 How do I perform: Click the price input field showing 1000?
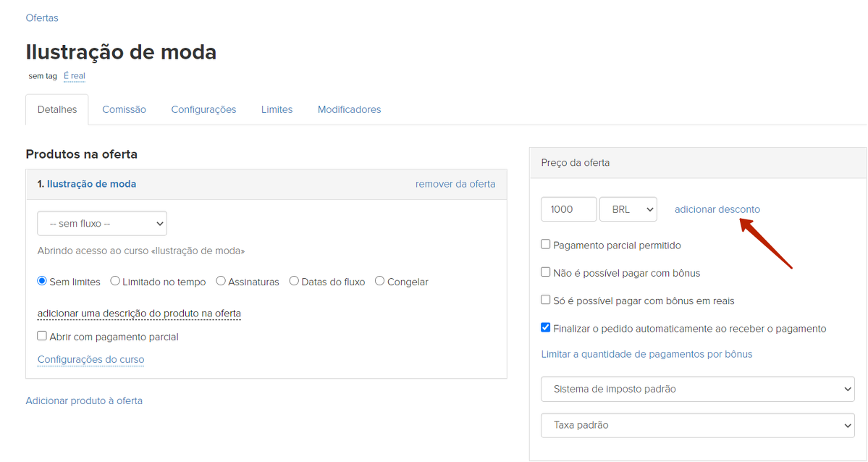(568, 209)
